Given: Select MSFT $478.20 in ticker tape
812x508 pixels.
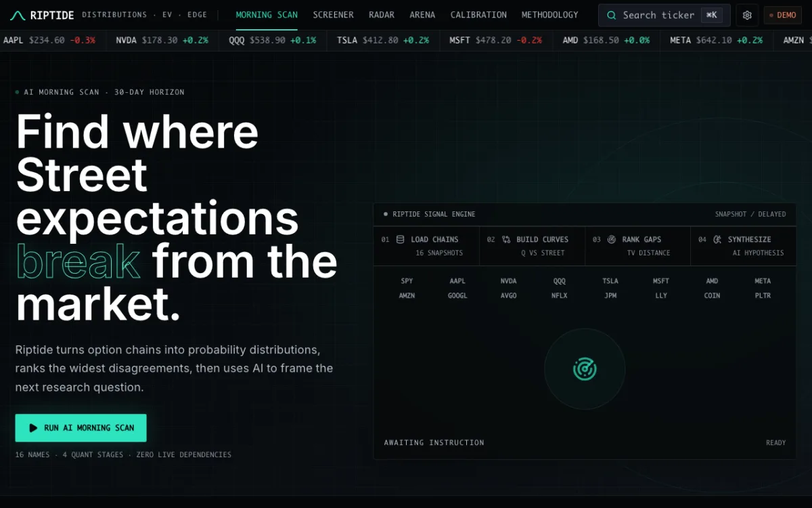Looking at the screenshot, I should pyautogui.click(x=495, y=41).
